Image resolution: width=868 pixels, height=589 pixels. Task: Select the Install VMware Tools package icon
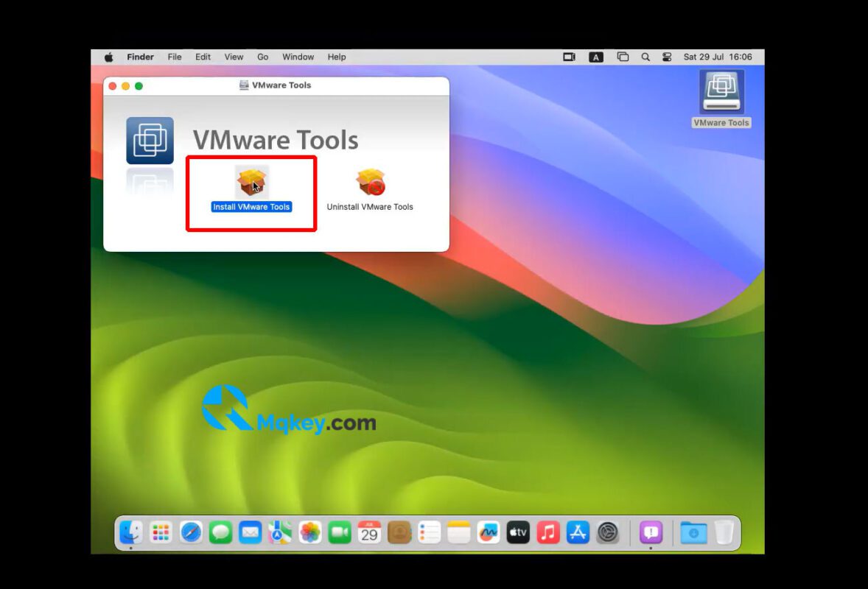(252, 182)
